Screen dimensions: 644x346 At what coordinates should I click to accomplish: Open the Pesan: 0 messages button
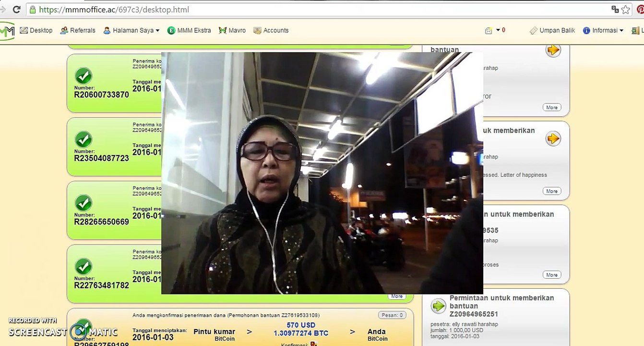(x=392, y=315)
